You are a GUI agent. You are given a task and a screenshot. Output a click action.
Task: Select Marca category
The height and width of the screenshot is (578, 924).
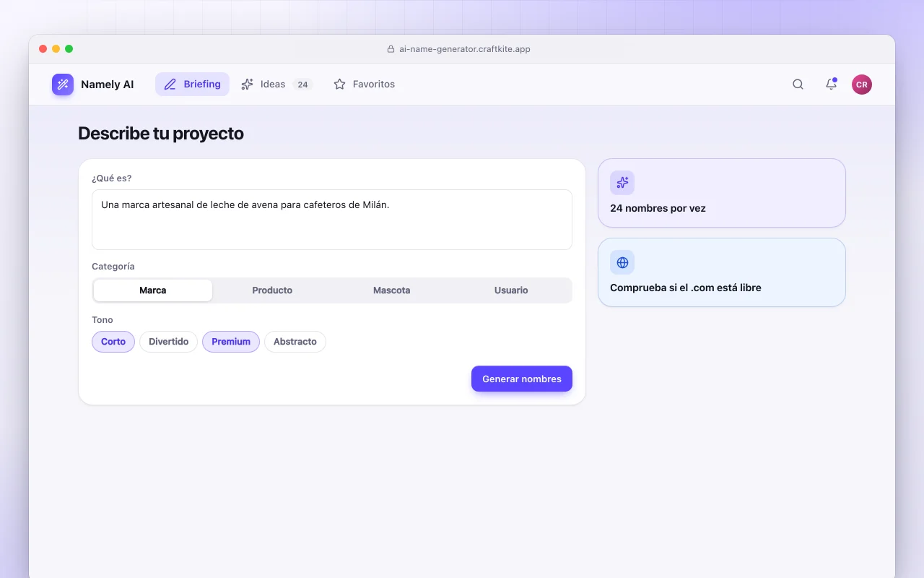[x=153, y=290]
